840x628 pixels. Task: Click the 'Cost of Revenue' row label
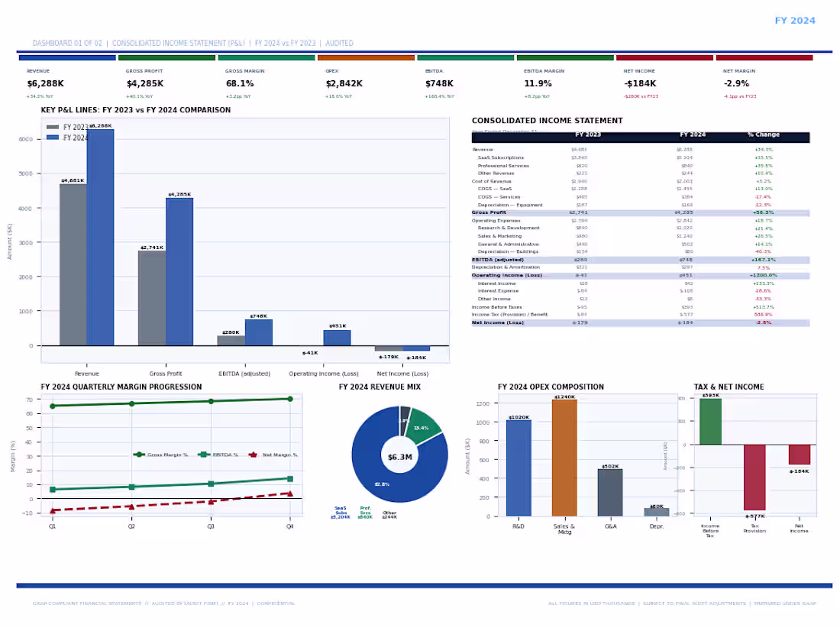click(x=491, y=181)
